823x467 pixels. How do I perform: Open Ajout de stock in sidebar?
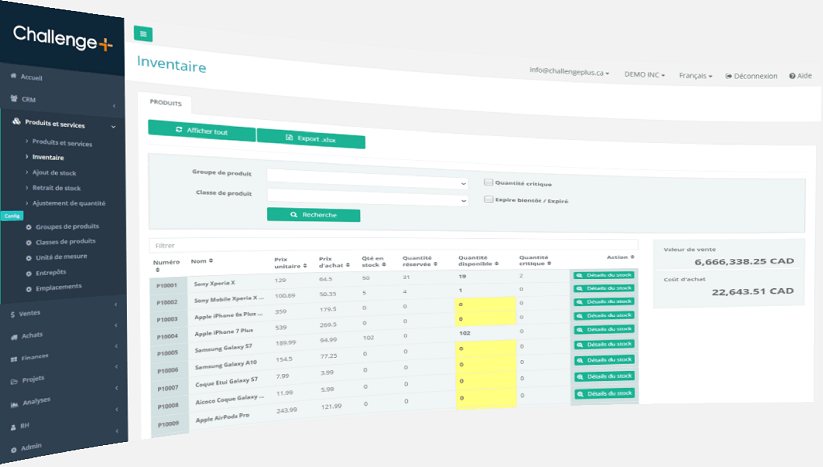[x=56, y=172]
